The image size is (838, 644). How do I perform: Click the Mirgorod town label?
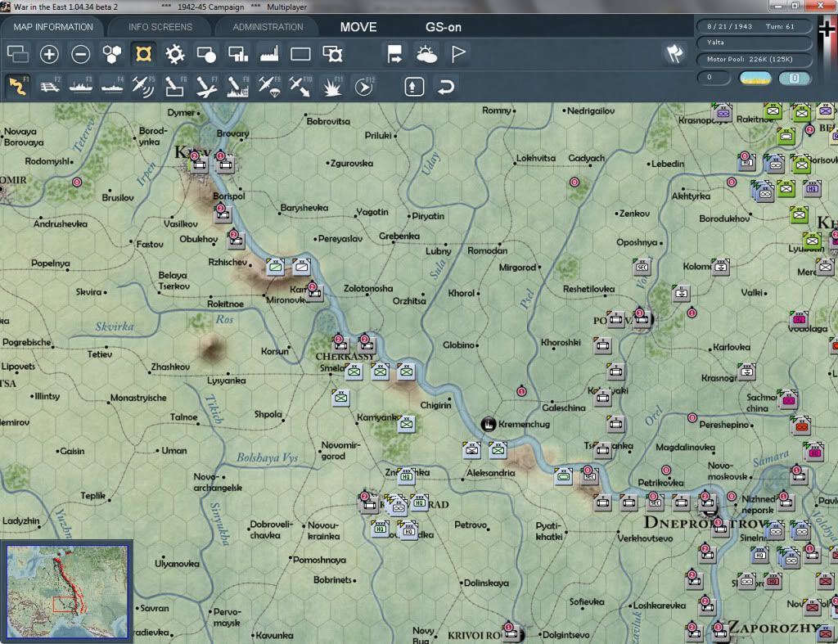pos(517,268)
